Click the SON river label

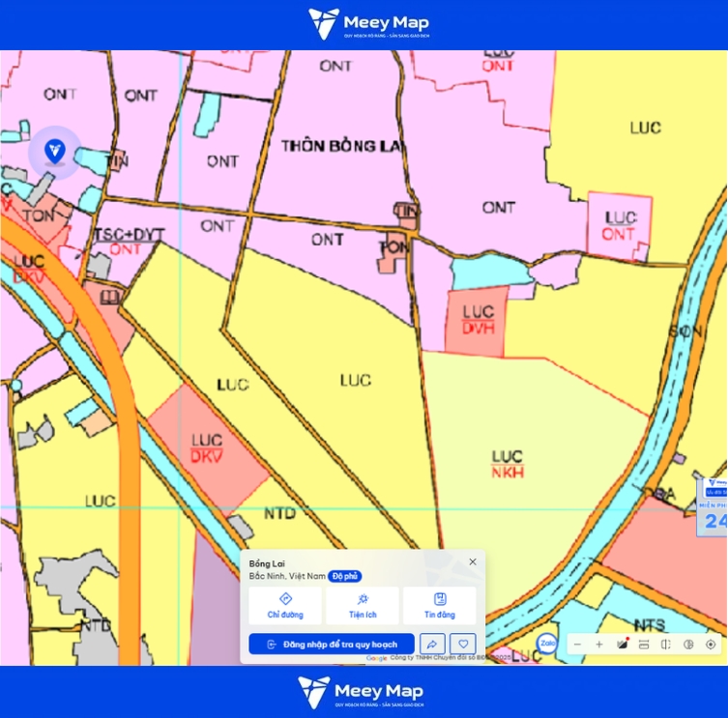point(685,331)
